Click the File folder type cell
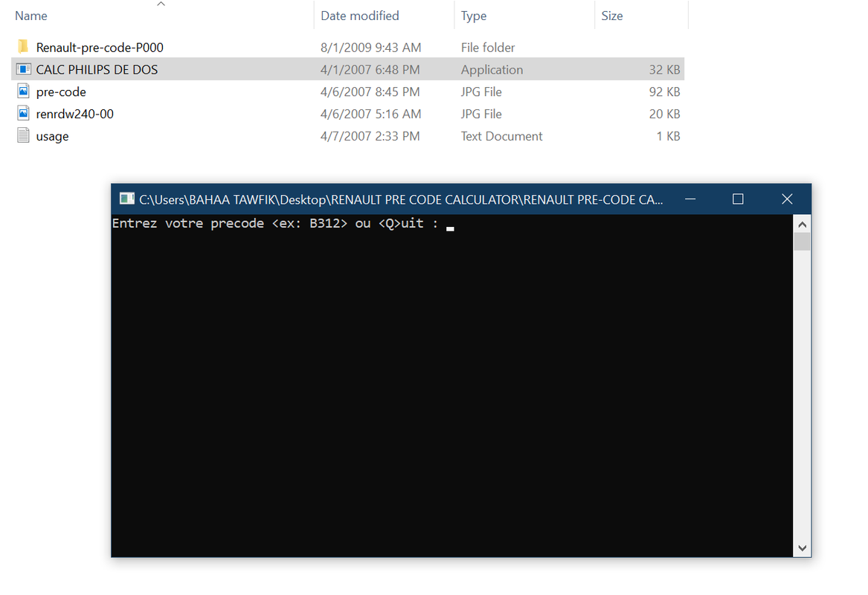868x595 pixels. click(x=488, y=48)
